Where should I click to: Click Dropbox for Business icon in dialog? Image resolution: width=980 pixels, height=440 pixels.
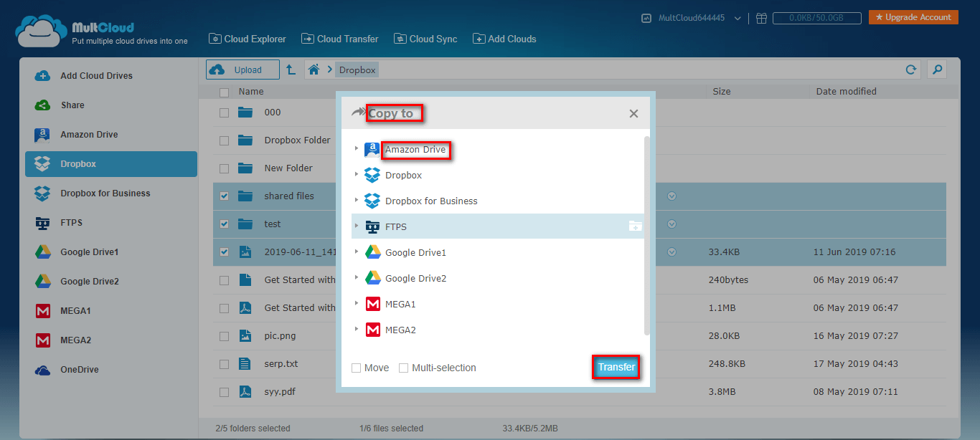pos(372,201)
